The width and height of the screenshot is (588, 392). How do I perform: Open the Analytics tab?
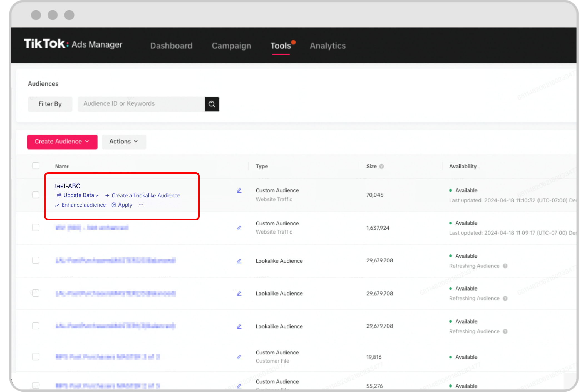pyautogui.click(x=328, y=46)
